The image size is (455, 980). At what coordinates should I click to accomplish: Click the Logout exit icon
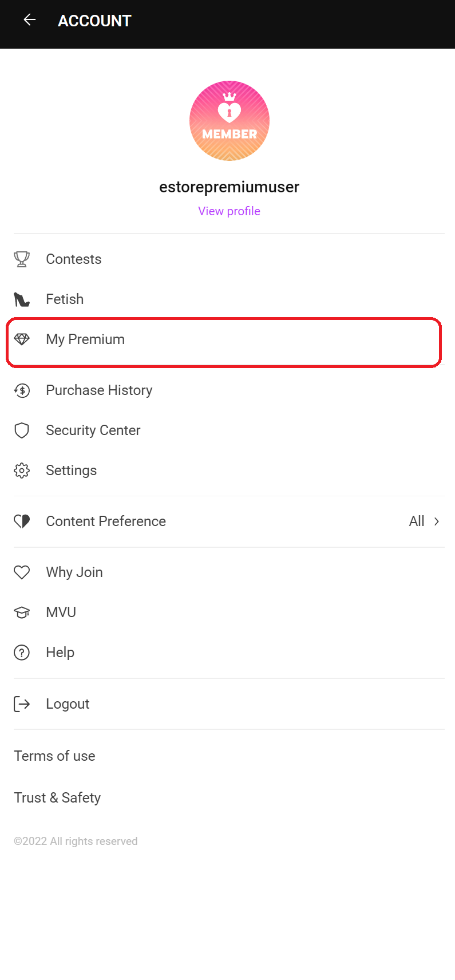tap(22, 704)
